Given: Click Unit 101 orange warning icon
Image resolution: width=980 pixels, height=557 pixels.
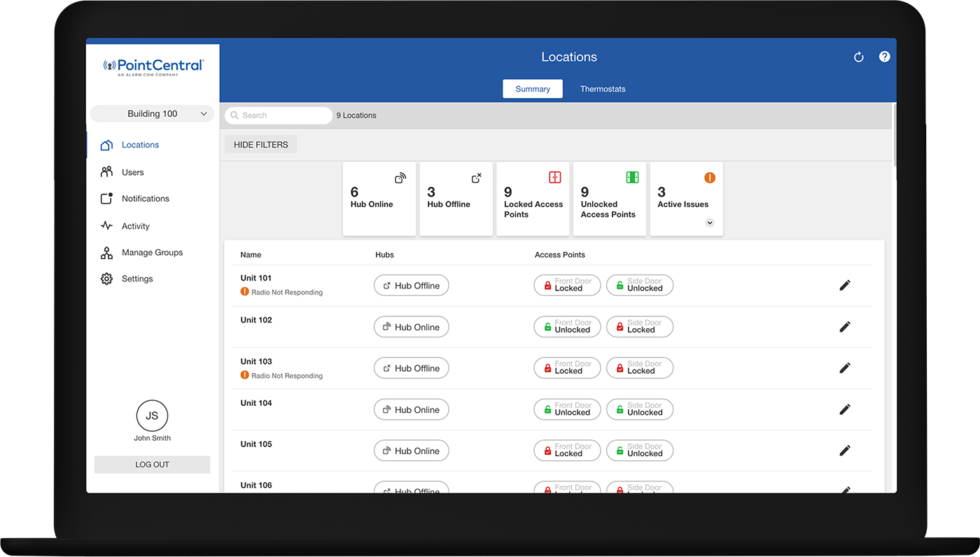Looking at the screenshot, I should tap(244, 292).
